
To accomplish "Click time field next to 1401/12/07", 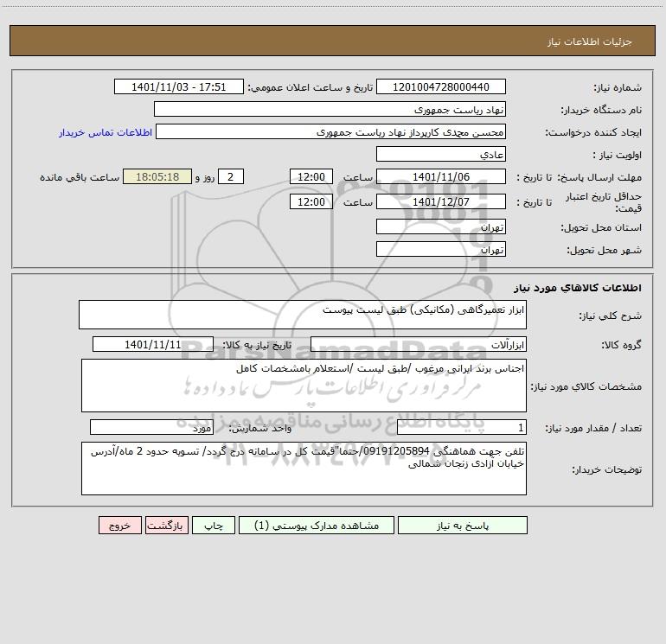I will point(311,201).
